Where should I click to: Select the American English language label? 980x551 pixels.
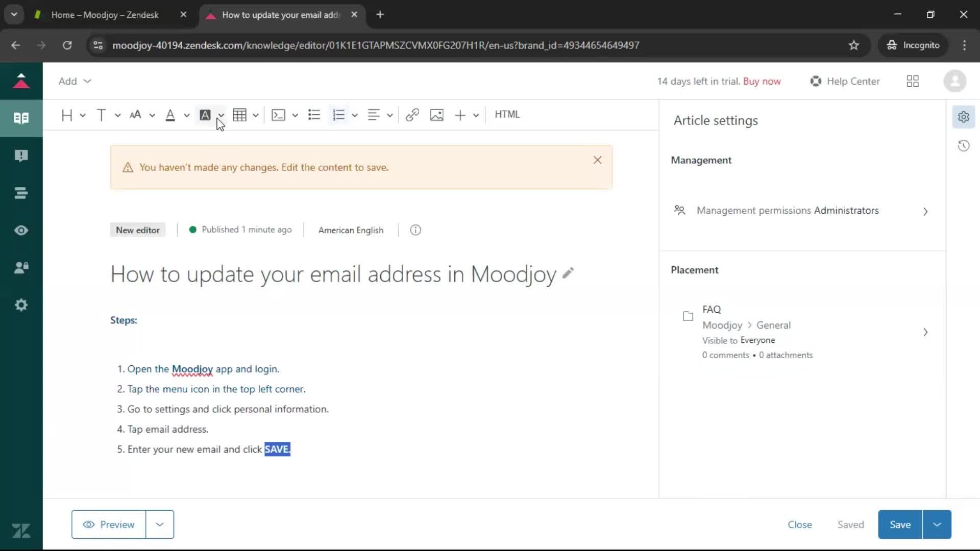coord(351,230)
